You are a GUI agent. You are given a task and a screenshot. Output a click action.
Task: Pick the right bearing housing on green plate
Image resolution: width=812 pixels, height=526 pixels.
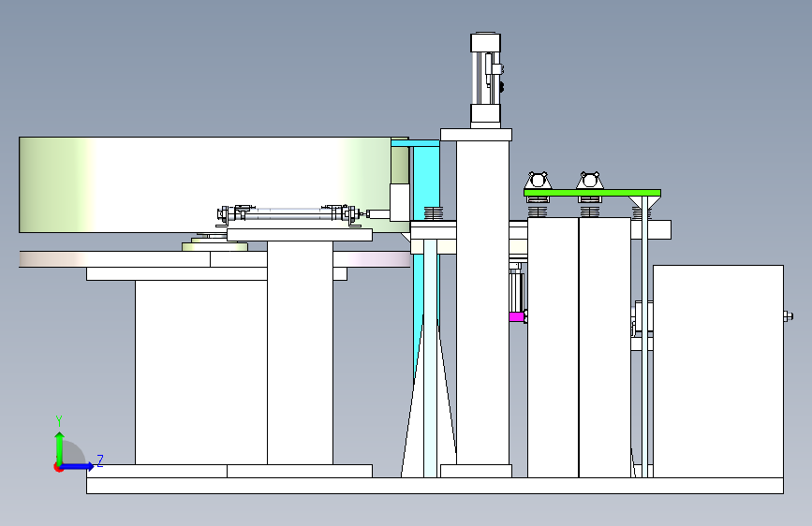tap(590, 181)
